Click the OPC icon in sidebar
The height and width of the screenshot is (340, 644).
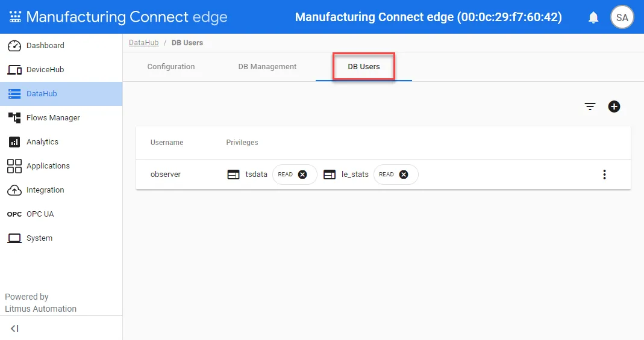click(14, 214)
